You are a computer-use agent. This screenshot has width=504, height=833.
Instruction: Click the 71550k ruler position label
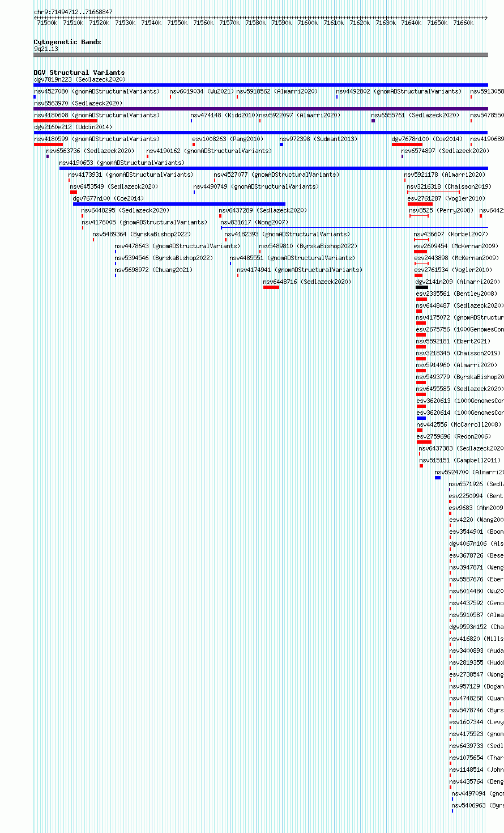point(178,23)
